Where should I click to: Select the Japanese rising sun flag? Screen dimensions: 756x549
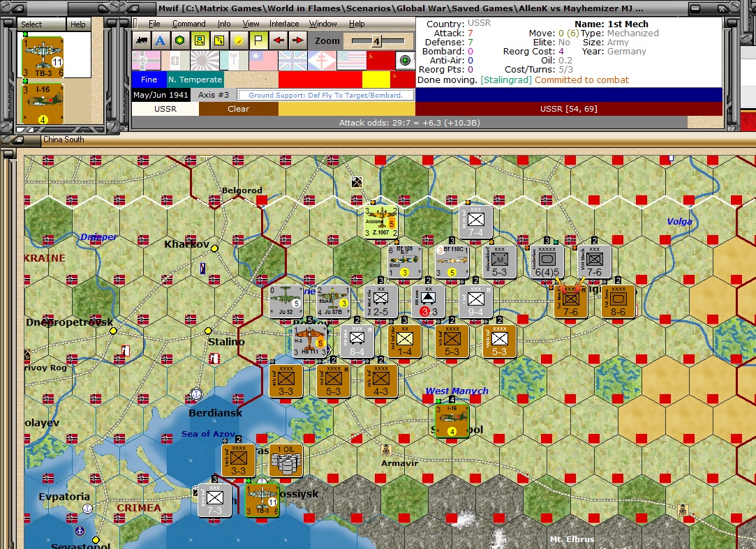[205, 61]
